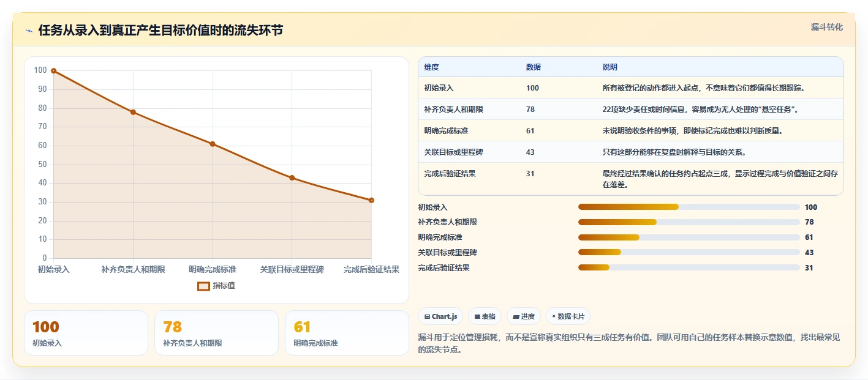Click the description starting 所有被登记的动作都进入起点

pyautogui.click(x=703, y=88)
